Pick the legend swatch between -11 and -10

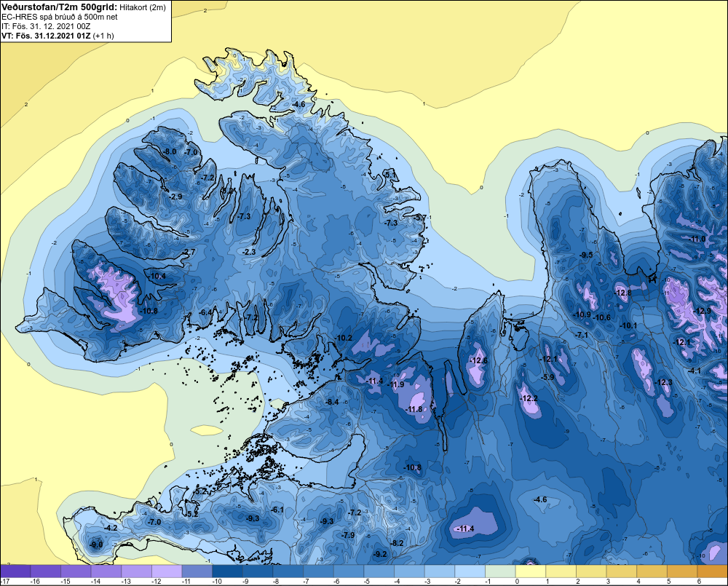click(x=197, y=571)
